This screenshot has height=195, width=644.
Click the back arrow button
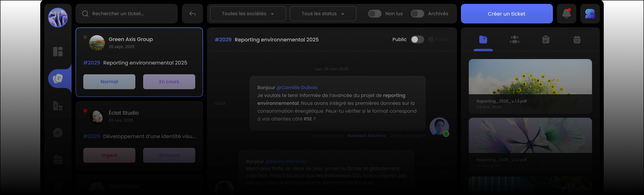tap(192, 14)
